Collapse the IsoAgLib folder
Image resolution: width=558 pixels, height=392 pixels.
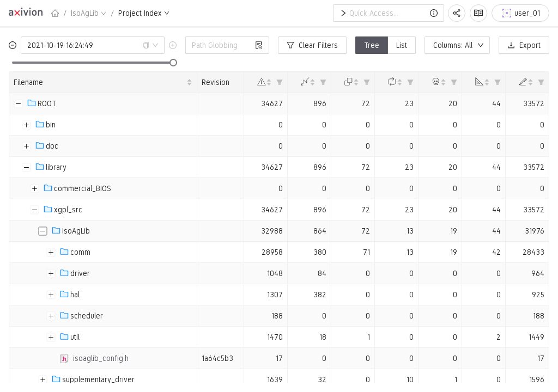(x=43, y=231)
